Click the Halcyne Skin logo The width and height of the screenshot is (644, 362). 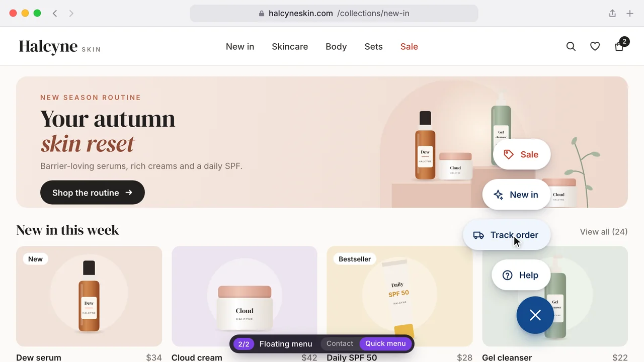[x=60, y=47]
